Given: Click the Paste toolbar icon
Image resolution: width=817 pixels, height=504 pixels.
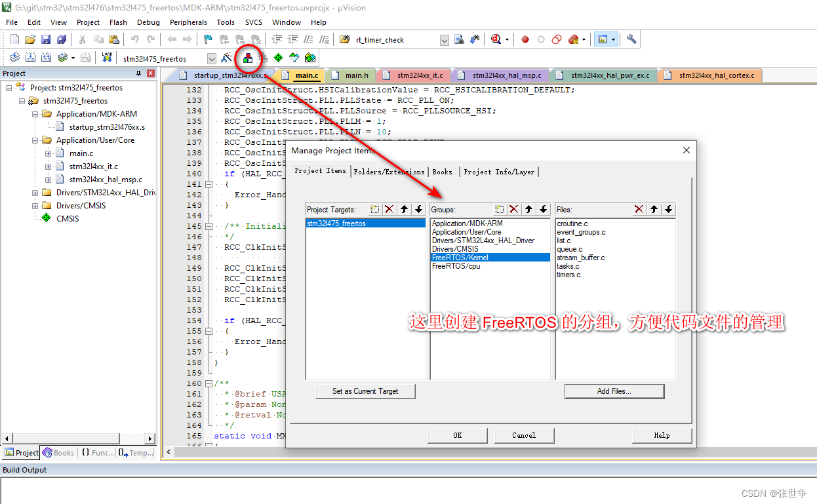Looking at the screenshot, I should (114, 39).
